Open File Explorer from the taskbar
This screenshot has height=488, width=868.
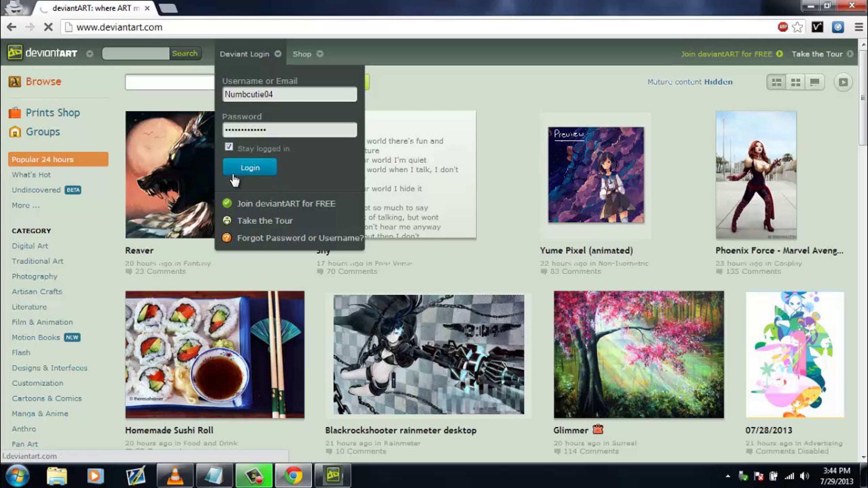tap(57, 476)
